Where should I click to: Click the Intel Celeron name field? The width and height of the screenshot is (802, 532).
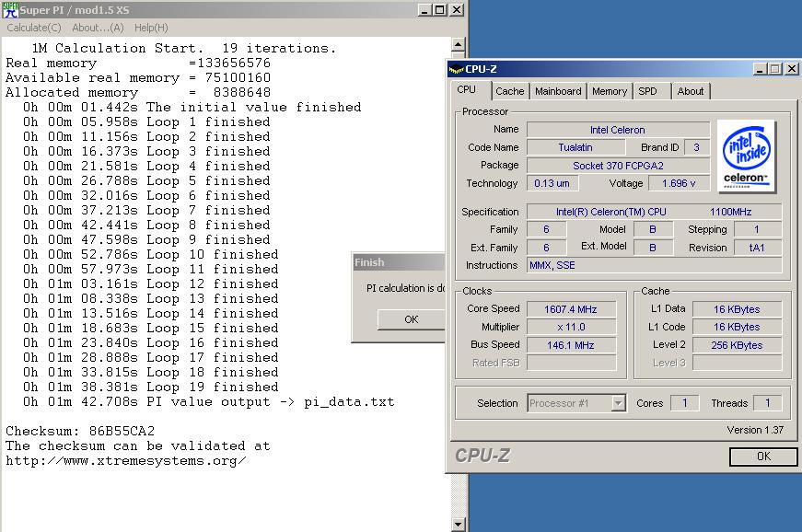pos(618,130)
